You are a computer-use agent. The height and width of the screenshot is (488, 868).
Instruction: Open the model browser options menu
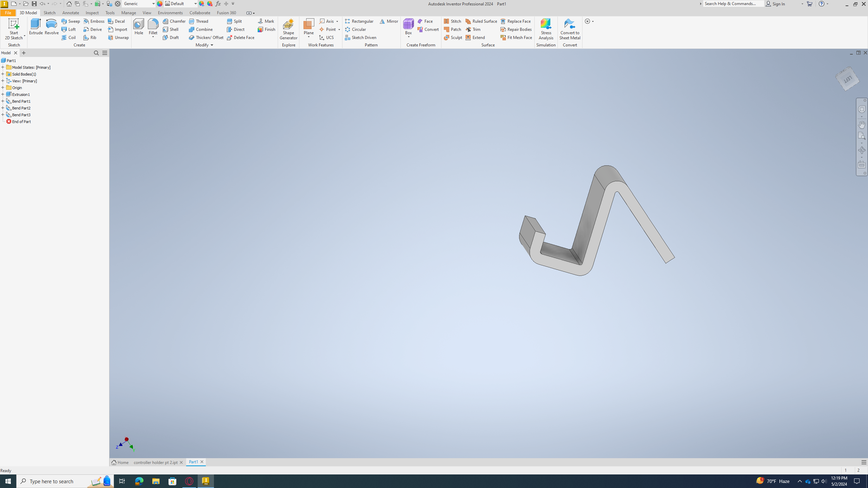tap(105, 53)
